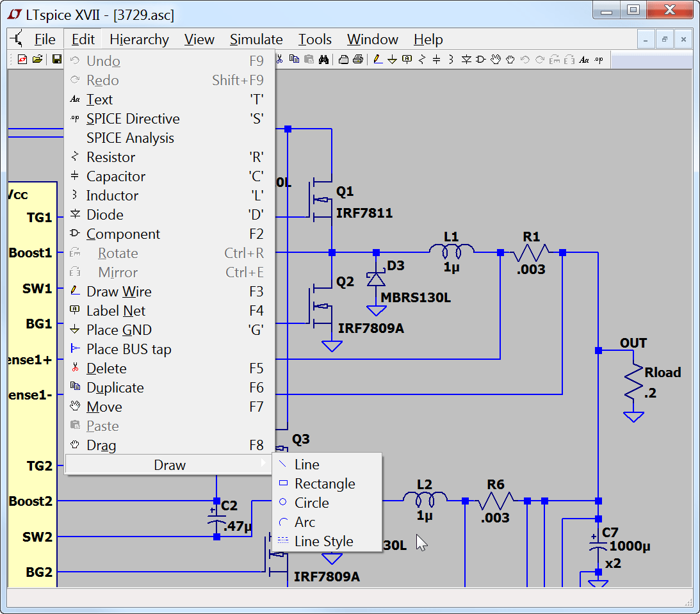Open the Simulate menu
This screenshot has height=614, width=700.
[x=256, y=39]
